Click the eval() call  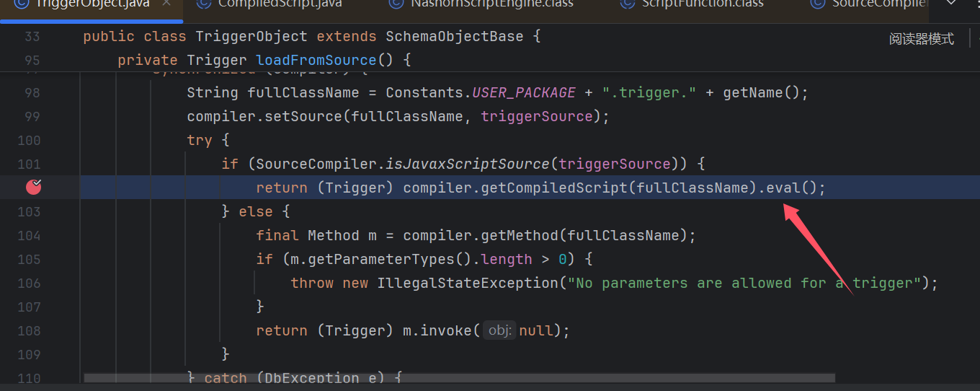pos(791,188)
